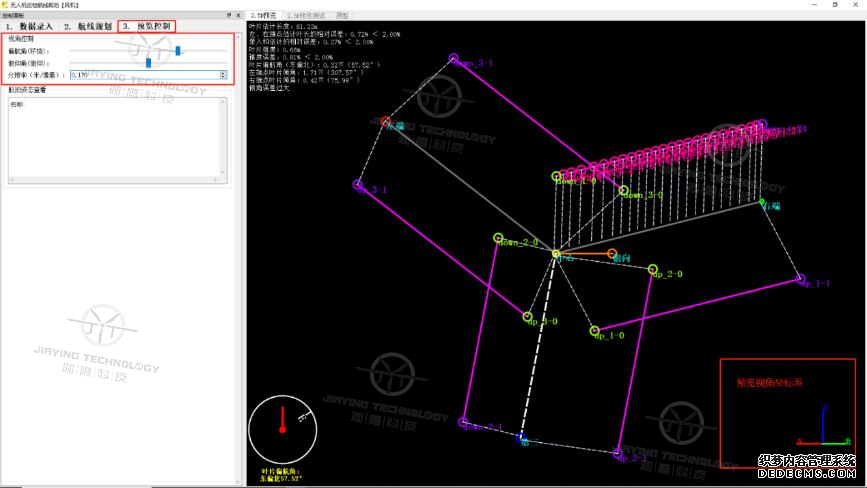The image size is (867, 488).
Task: Select the down_3-1 waypoint marker at the top
Action: [x=453, y=60]
